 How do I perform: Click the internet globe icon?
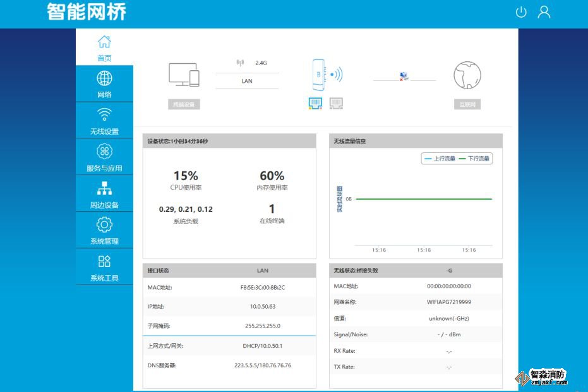pyautogui.click(x=467, y=76)
